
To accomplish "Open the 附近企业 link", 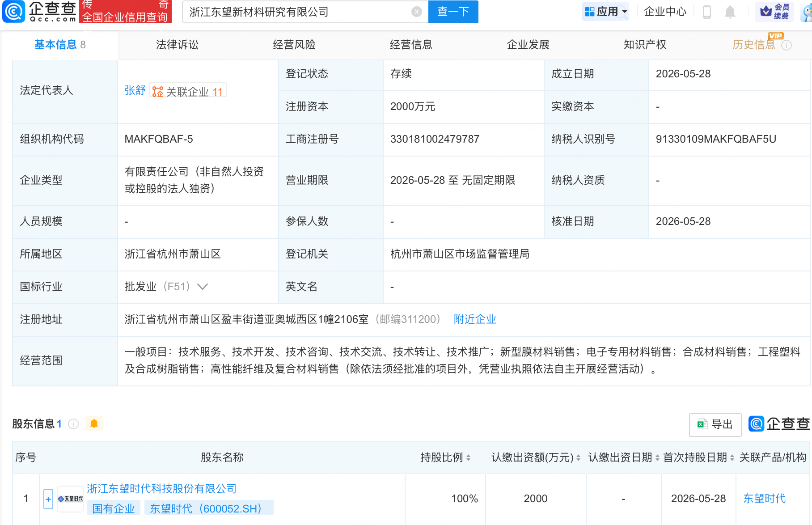I will click(x=475, y=319).
